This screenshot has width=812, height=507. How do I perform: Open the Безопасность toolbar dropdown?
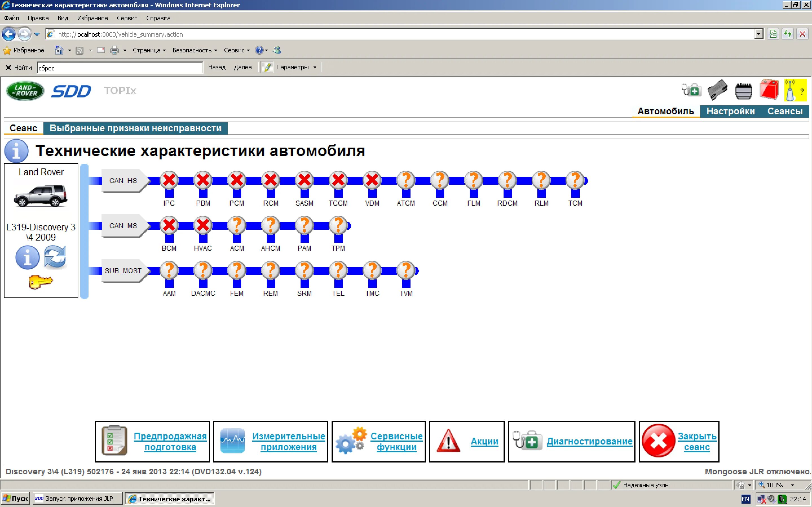pos(195,50)
